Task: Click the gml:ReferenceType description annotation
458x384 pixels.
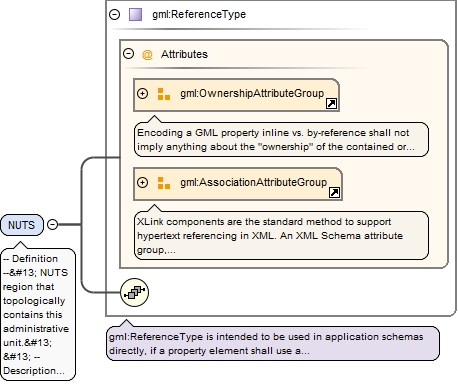Action: pyautogui.click(x=273, y=344)
